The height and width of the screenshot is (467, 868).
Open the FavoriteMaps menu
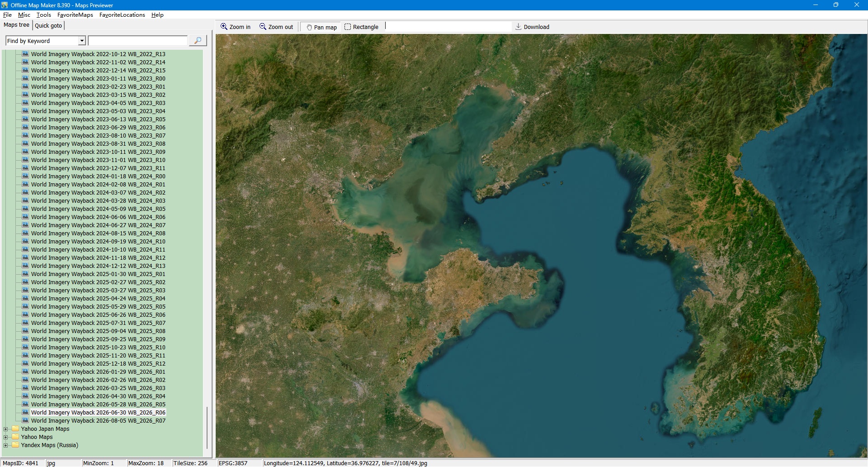(75, 15)
